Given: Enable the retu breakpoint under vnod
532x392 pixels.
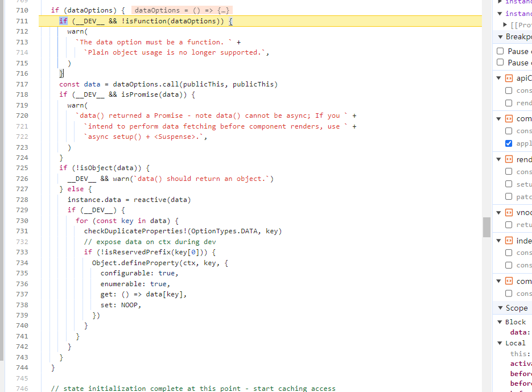Looking at the screenshot, I should [509, 225].
